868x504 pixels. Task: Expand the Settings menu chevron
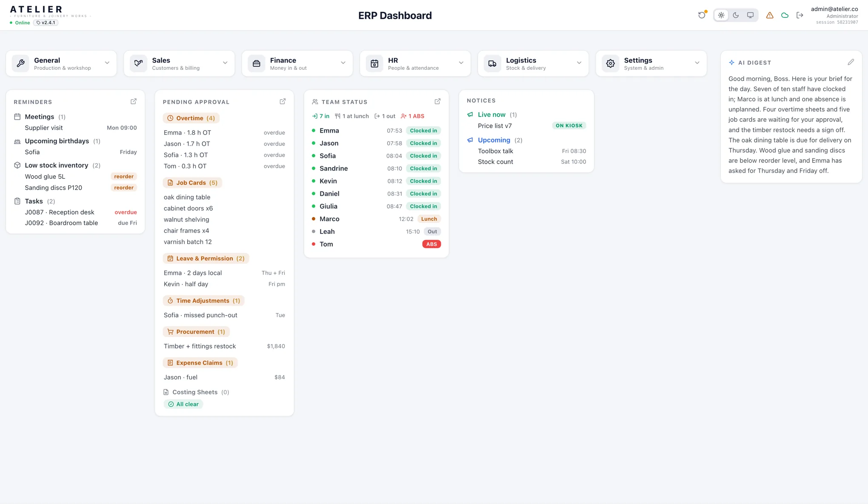tap(697, 63)
